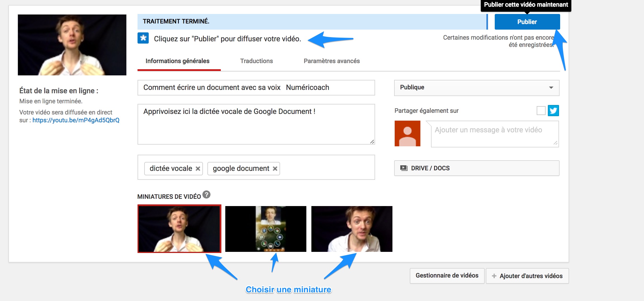Open the Publique privacy dropdown

(x=477, y=88)
